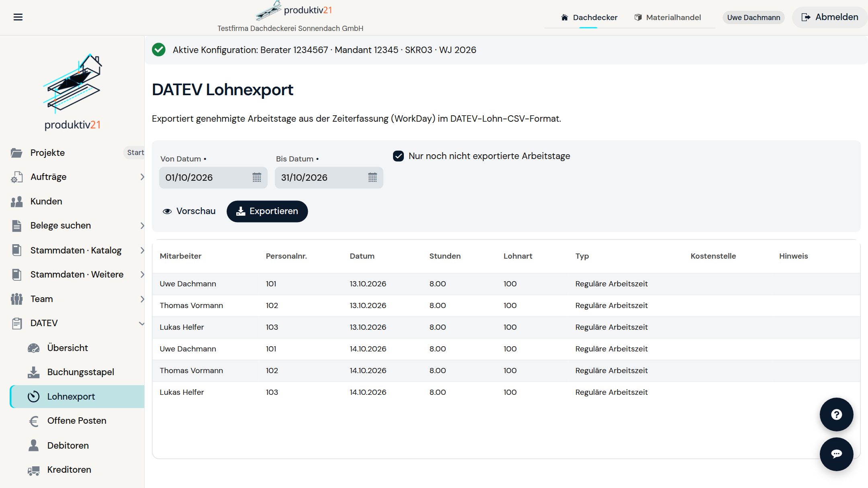Click the Kreditoren truck icon
The width and height of the screenshot is (868, 488).
[34, 470]
